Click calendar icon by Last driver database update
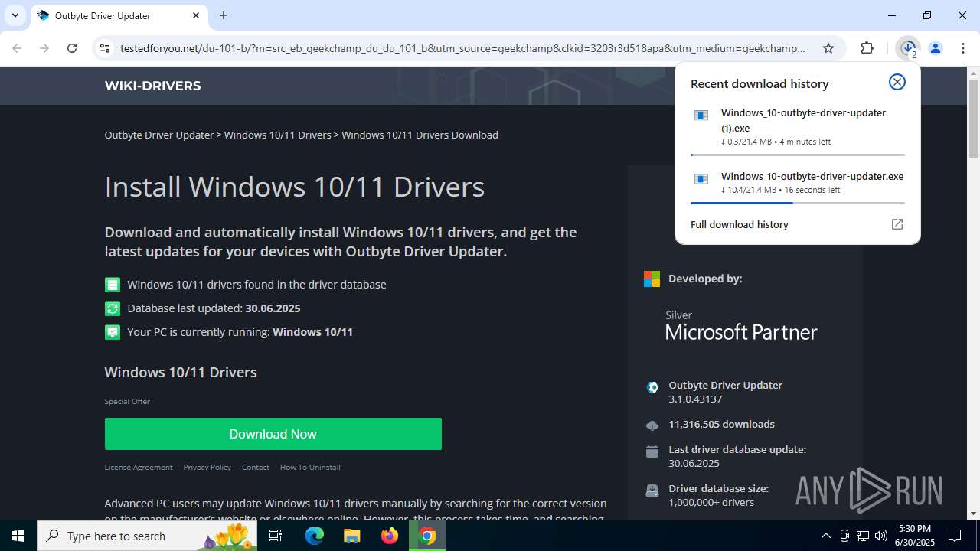Screen dimensions: 980x551 652,452
